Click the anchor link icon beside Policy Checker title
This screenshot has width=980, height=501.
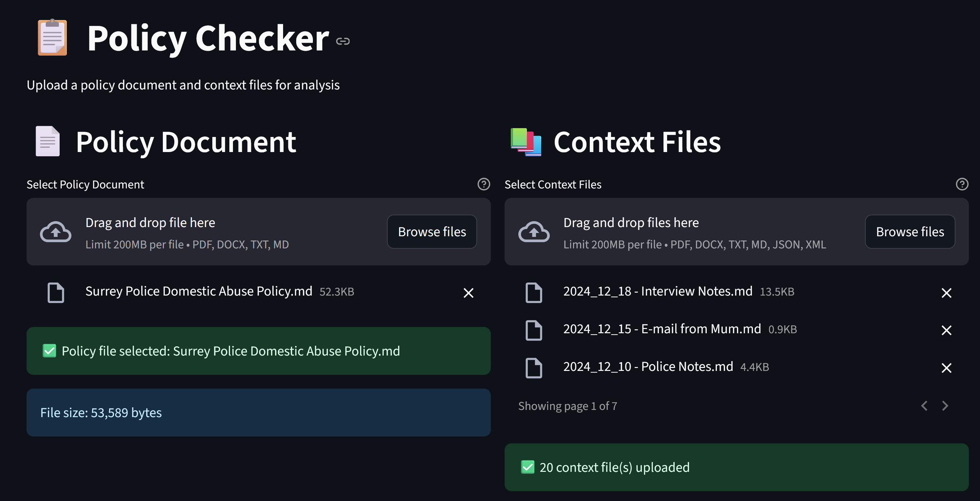tap(343, 41)
